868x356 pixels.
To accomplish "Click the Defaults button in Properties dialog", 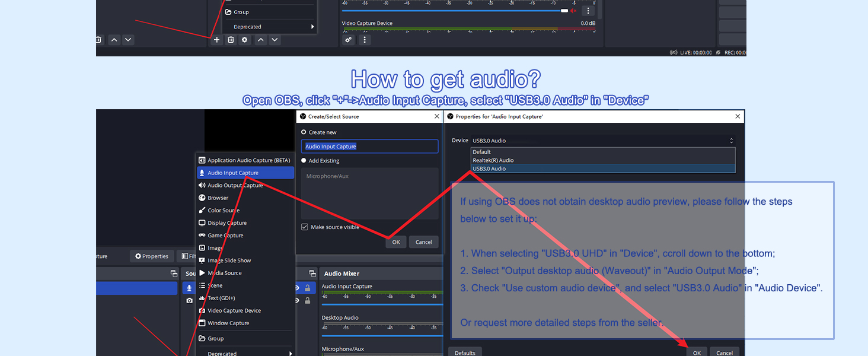I will coord(465,352).
